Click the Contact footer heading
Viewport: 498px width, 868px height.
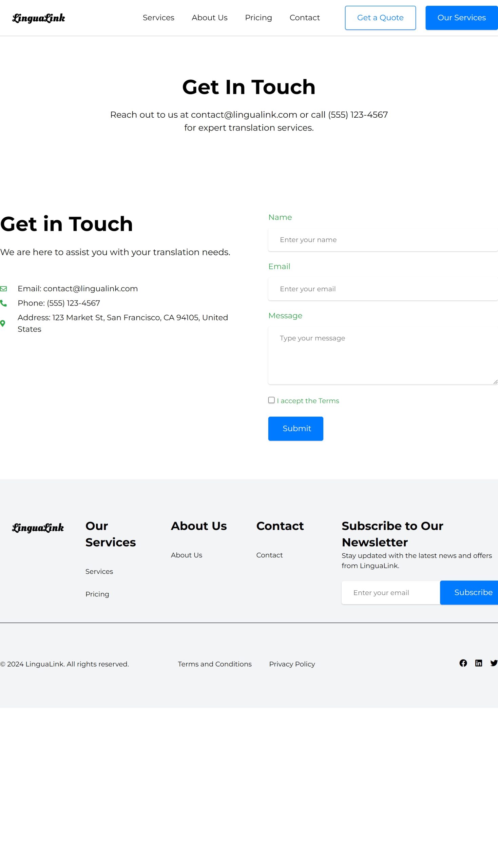[x=280, y=526]
